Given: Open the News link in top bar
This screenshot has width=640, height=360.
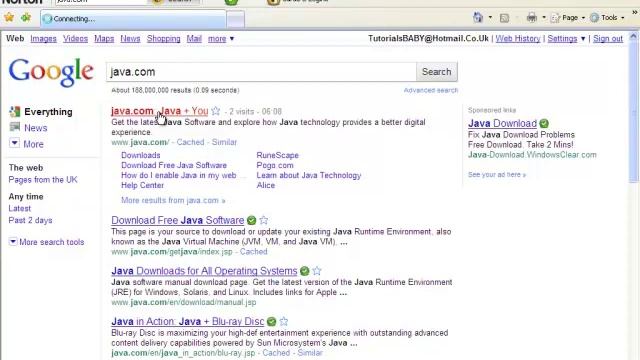Looking at the screenshot, I should click(130, 38).
